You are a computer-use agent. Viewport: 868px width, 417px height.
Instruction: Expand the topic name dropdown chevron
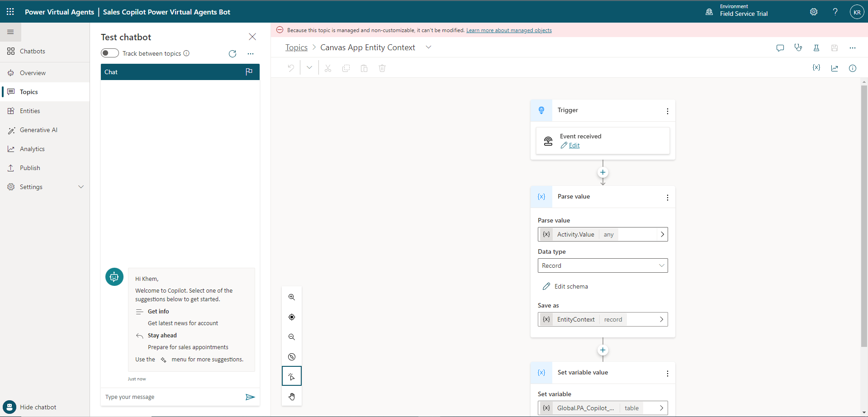coord(428,47)
